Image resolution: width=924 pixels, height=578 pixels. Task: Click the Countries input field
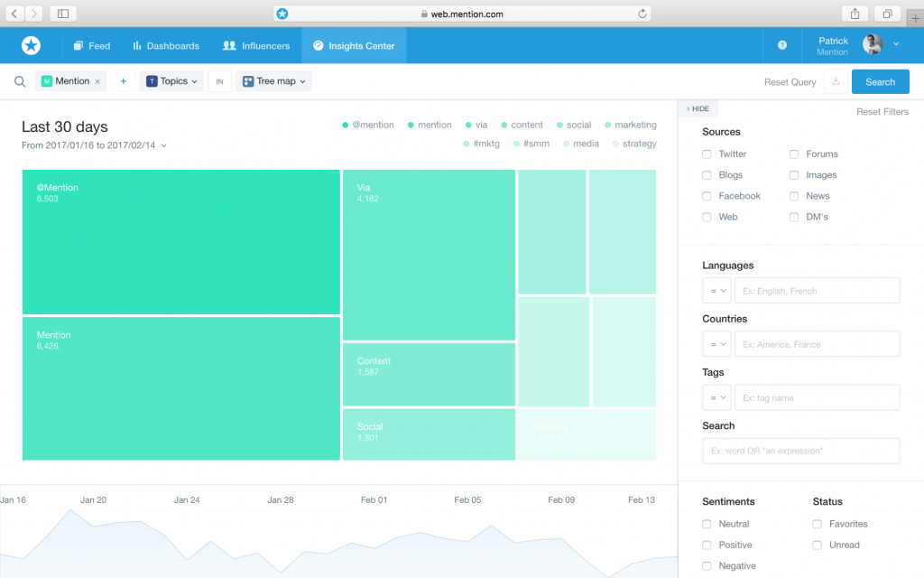coord(817,344)
